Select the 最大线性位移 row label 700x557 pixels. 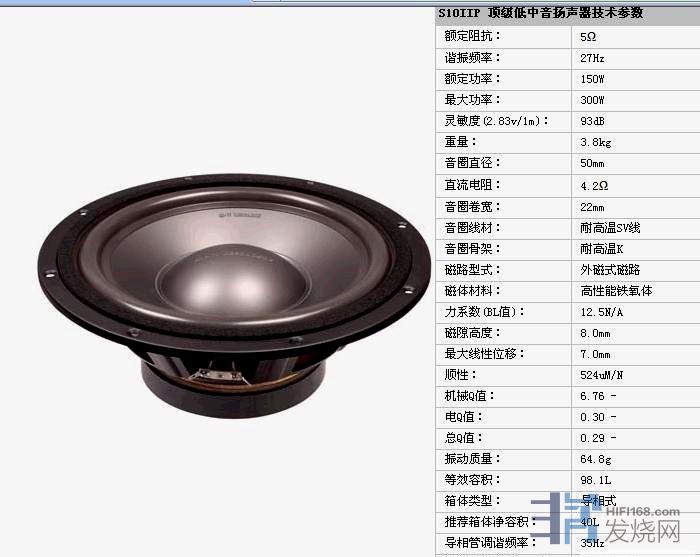[x=485, y=354]
